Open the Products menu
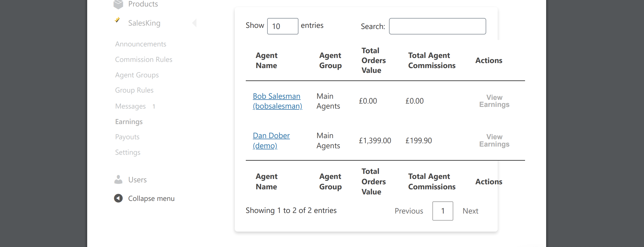This screenshot has height=247, width=644. 143,4
